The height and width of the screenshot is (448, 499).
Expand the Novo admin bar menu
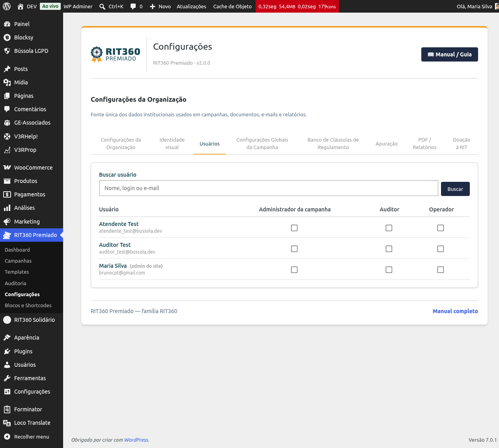click(x=160, y=6)
